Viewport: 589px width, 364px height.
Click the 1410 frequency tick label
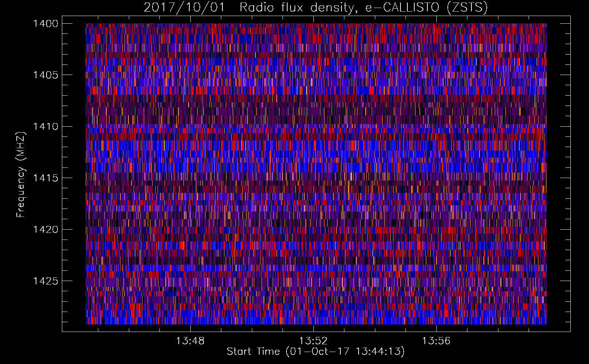coord(46,127)
